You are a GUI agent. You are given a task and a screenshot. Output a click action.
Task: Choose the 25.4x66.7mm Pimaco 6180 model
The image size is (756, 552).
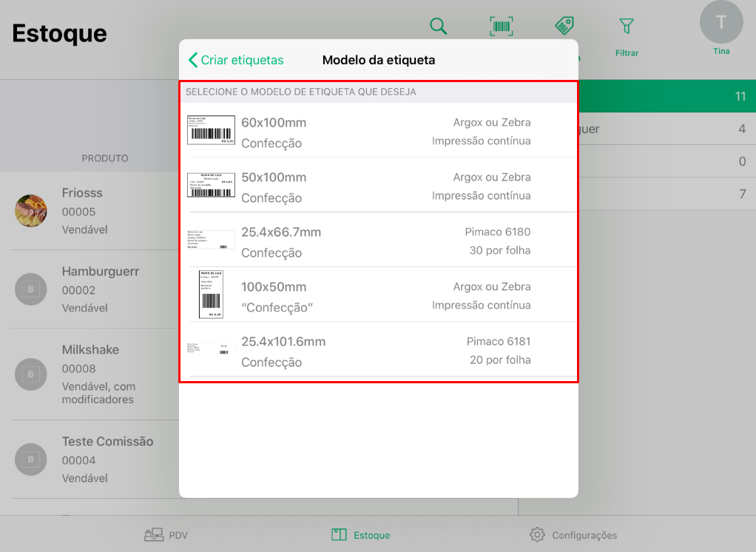coord(379,240)
